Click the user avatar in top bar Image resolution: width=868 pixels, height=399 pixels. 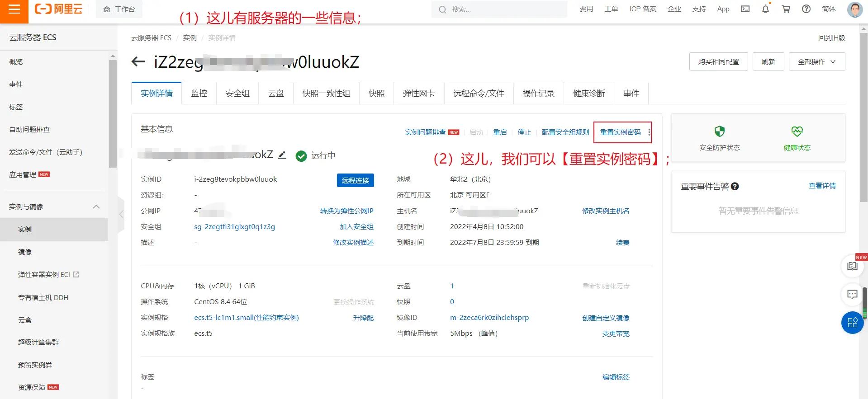[854, 9]
